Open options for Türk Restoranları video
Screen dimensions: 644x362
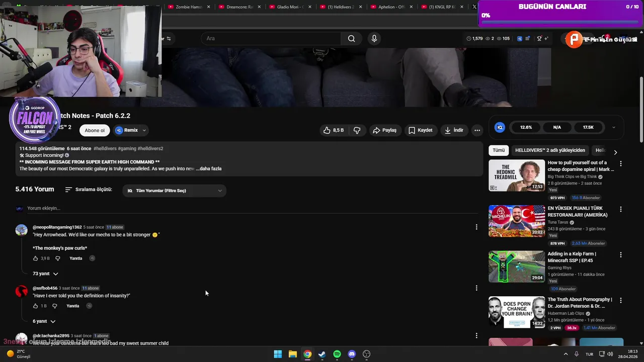tap(621, 209)
